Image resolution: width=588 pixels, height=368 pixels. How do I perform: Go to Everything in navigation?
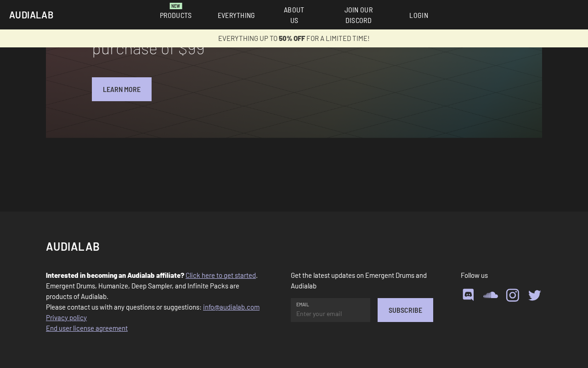click(236, 15)
